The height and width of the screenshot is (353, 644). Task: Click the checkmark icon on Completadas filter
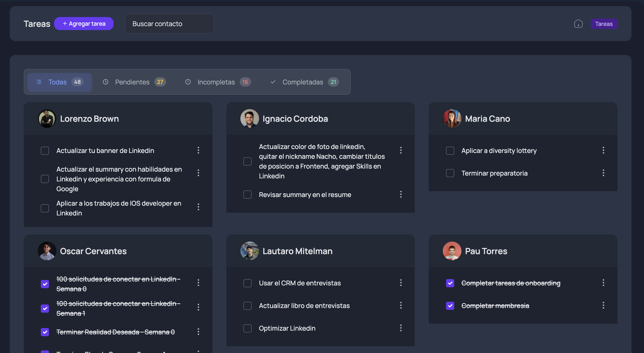tap(273, 82)
